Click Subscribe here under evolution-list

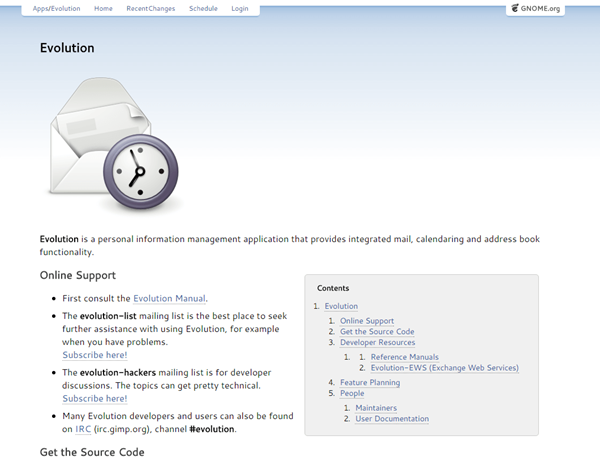coord(95,355)
